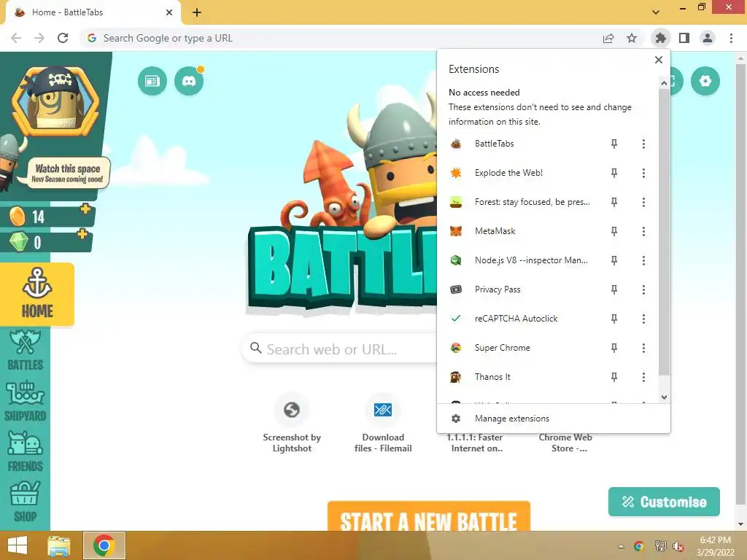Open more options for Forest extension
This screenshot has height=560, width=747.
[x=643, y=202]
